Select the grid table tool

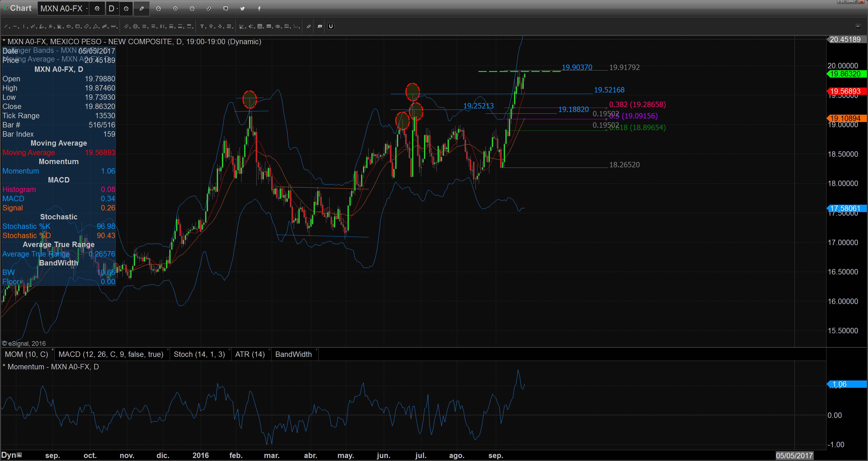260,26
